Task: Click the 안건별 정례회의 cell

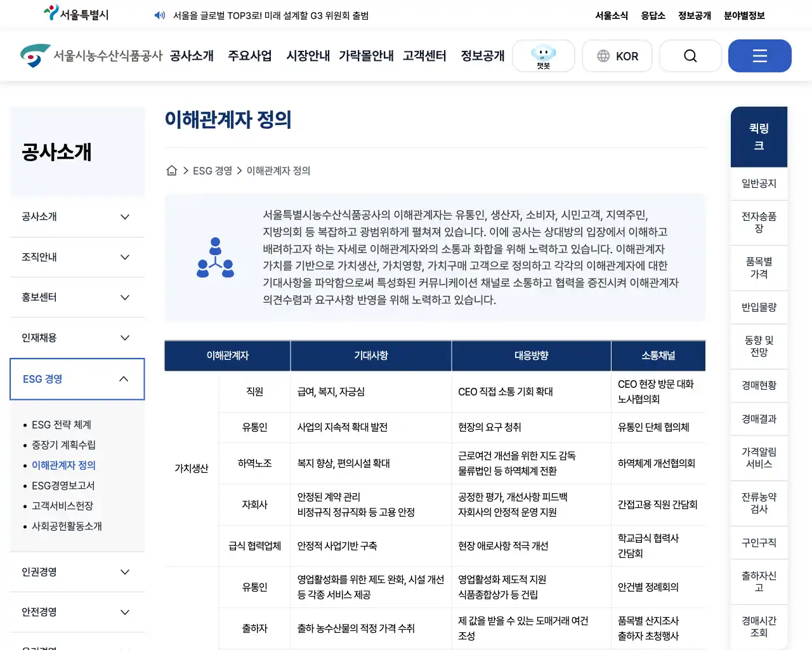Action: pyautogui.click(x=658, y=587)
